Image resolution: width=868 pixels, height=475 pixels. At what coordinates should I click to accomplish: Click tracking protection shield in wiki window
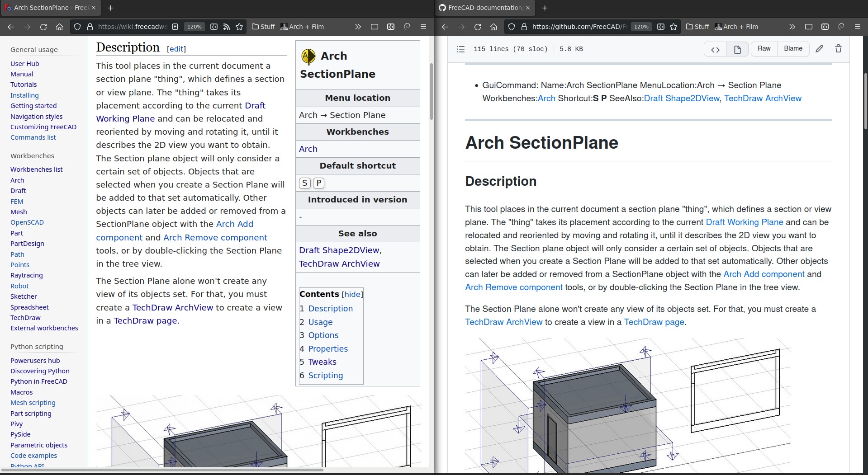(x=77, y=27)
